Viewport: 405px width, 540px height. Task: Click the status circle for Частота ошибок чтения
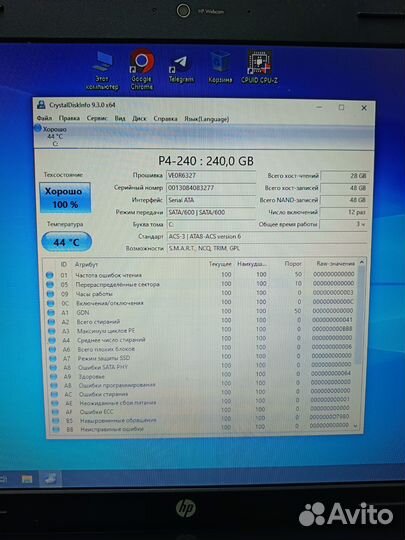click(x=50, y=275)
